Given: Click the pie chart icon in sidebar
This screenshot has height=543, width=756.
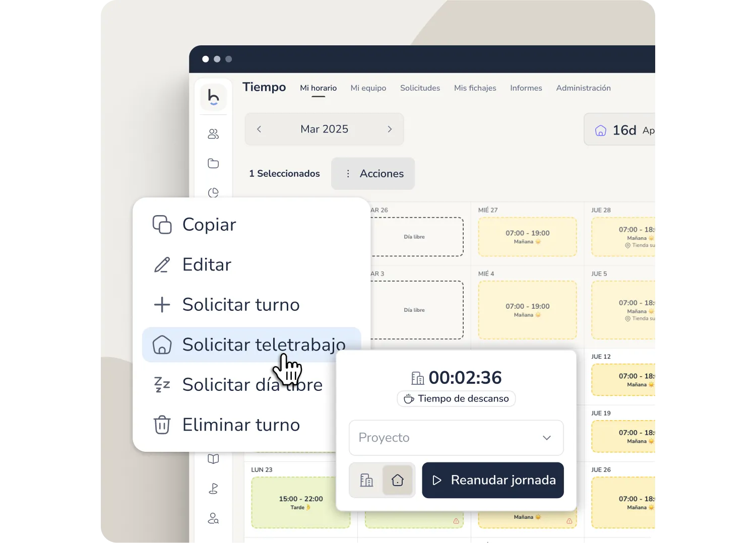Looking at the screenshot, I should (x=213, y=192).
